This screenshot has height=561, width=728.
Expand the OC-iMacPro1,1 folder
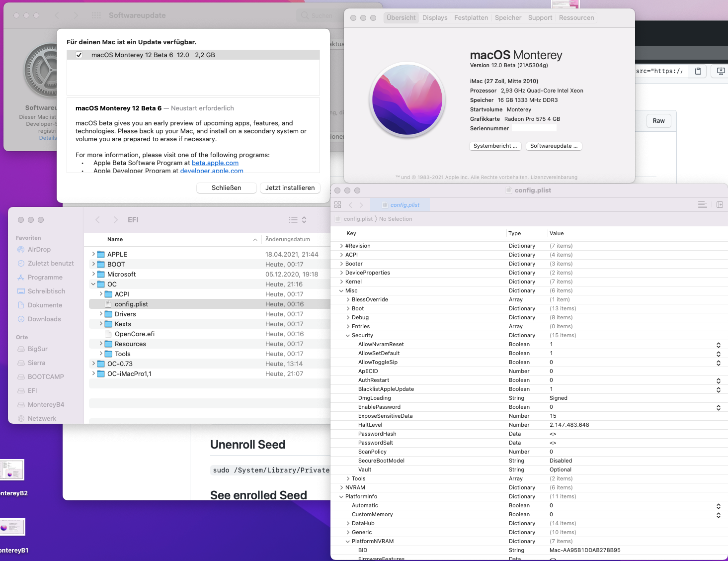click(93, 374)
